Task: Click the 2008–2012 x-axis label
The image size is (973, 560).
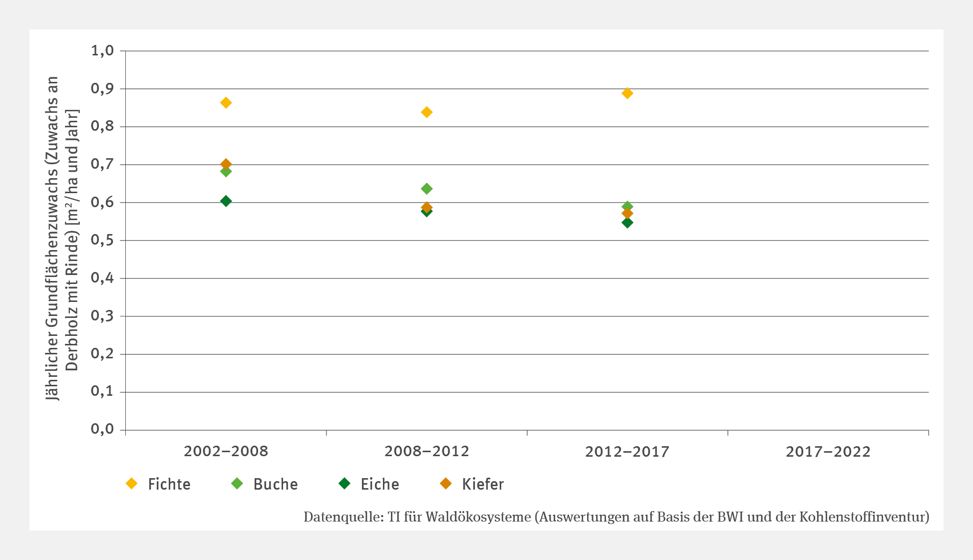Action: coord(426,452)
